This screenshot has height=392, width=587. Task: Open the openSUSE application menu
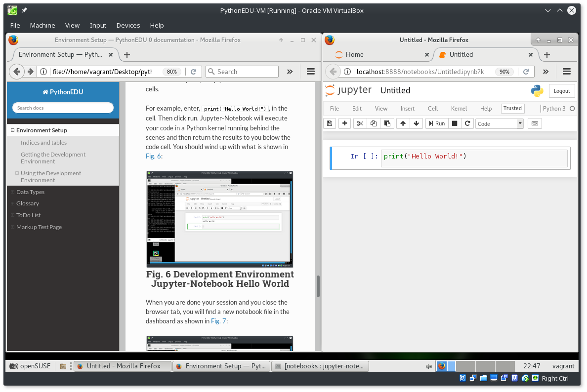click(x=30, y=366)
